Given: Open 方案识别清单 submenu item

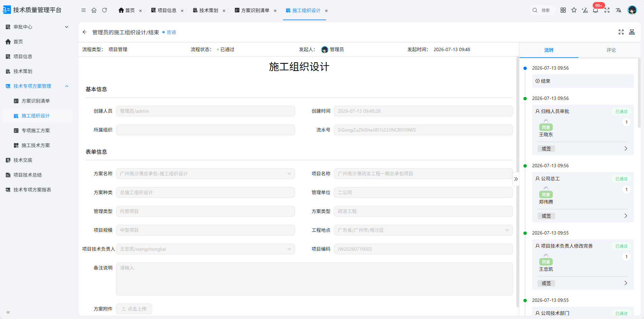Looking at the screenshot, I should (37, 101).
